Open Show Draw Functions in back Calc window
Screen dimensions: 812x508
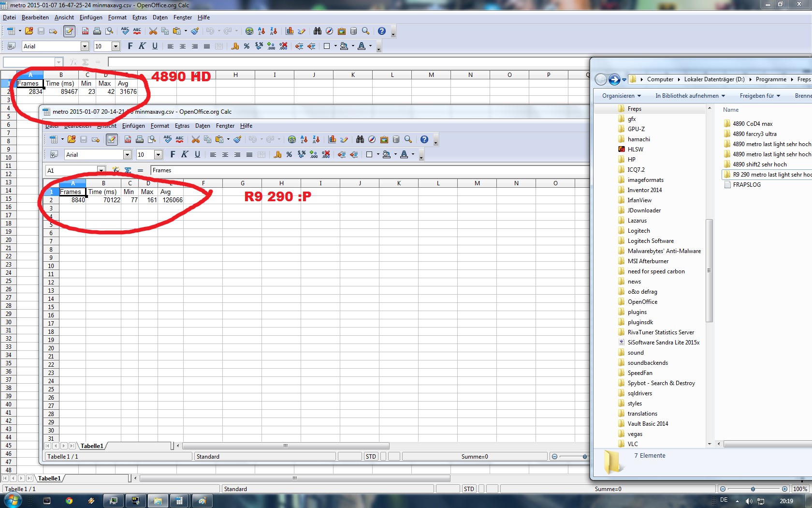tap(302, 31)
